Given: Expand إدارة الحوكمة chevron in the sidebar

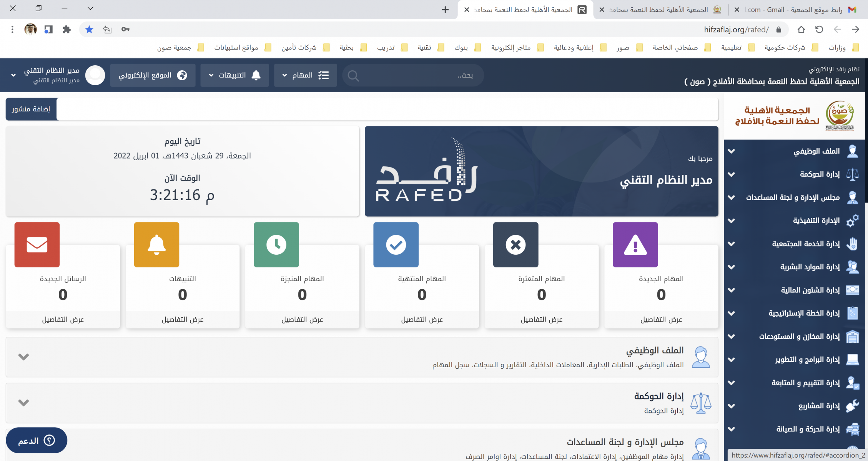Looking at the screenshot, I should tap(731, 174).
